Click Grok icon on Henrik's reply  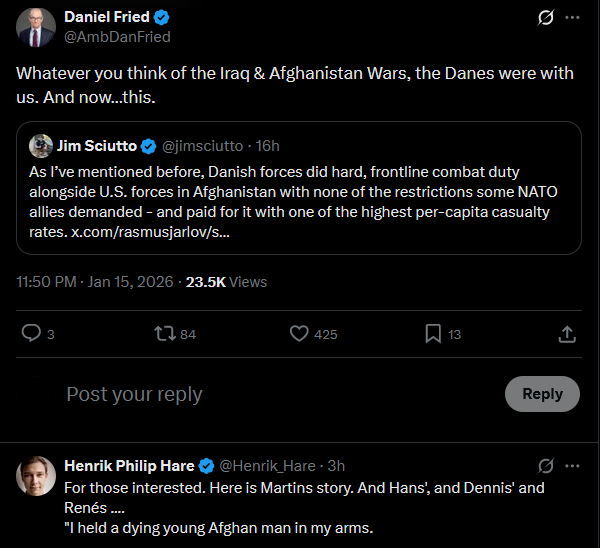point(546,466)
